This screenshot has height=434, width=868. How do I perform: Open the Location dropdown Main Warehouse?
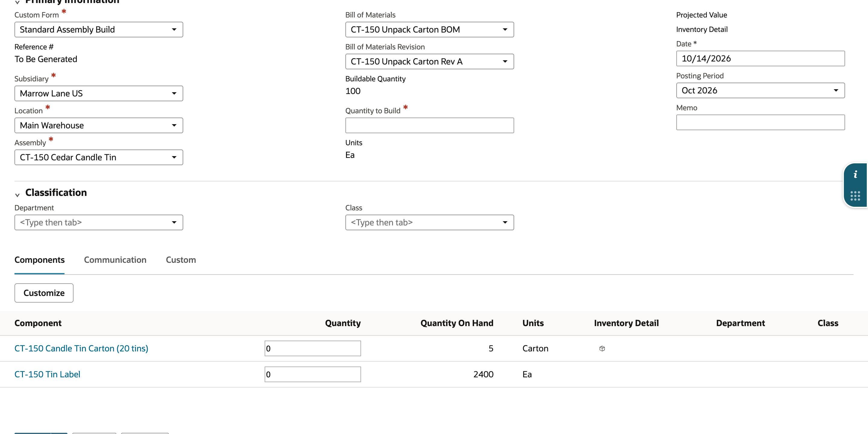pyautogui.click(x=99, y=125)
